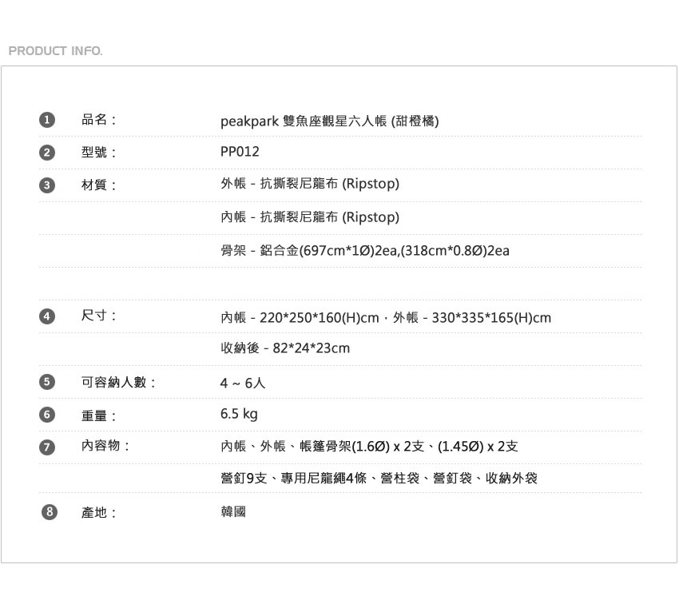Click the 骨架 鋁合金 frame specification
This screenshot has height=616, width=679.
[364, 251]
